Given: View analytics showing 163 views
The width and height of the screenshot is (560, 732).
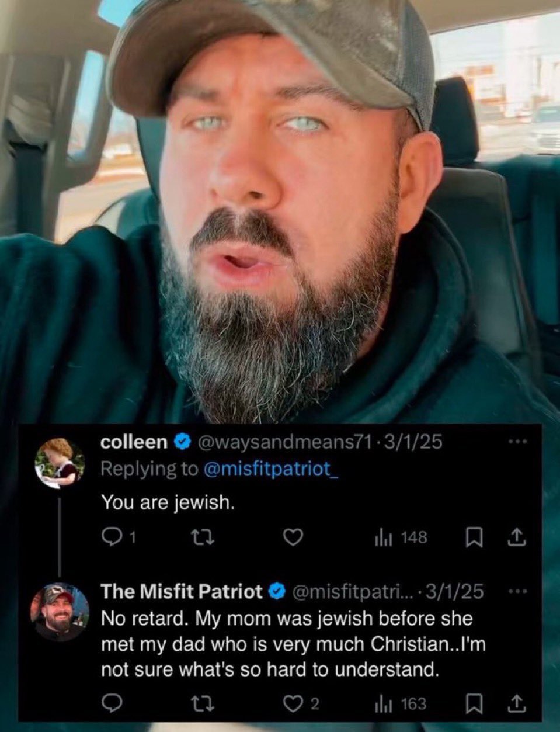Looking at the screenshot, I should 401,704.
